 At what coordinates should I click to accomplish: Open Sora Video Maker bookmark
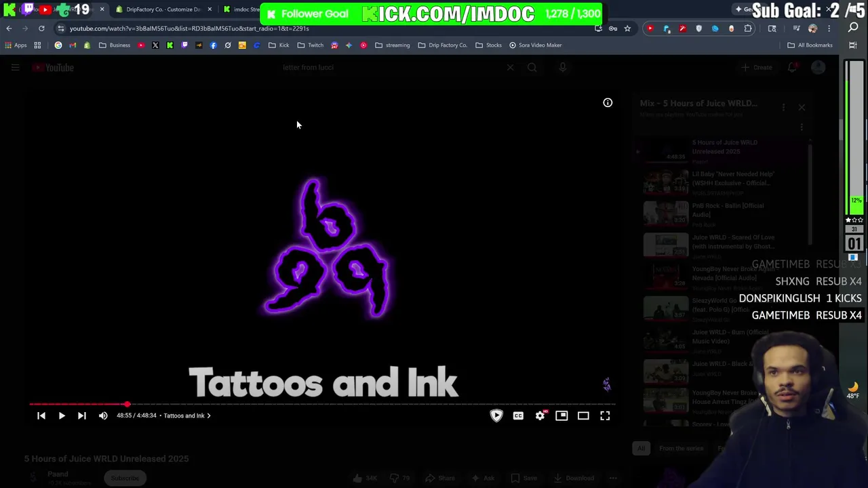(536, 45)
